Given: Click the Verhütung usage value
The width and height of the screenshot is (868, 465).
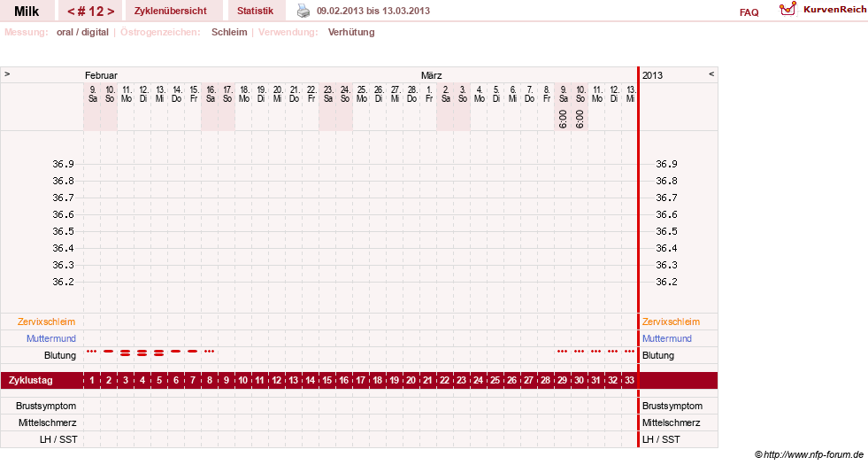Looking at the screenshot, I should click(x=351, y=32).
